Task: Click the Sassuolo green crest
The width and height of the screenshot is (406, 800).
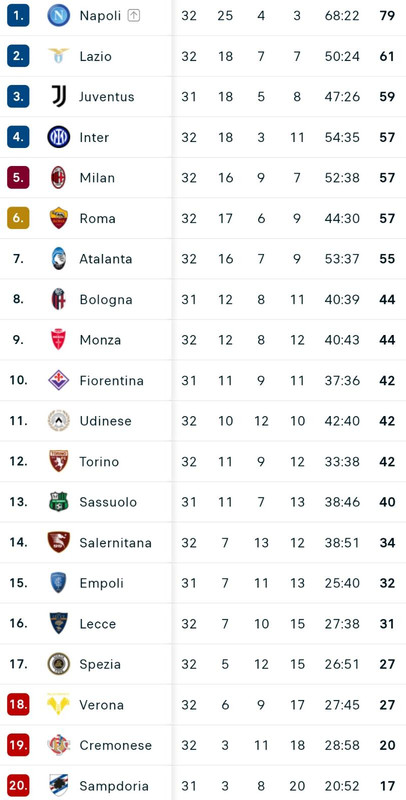Action: pos(59,502)
